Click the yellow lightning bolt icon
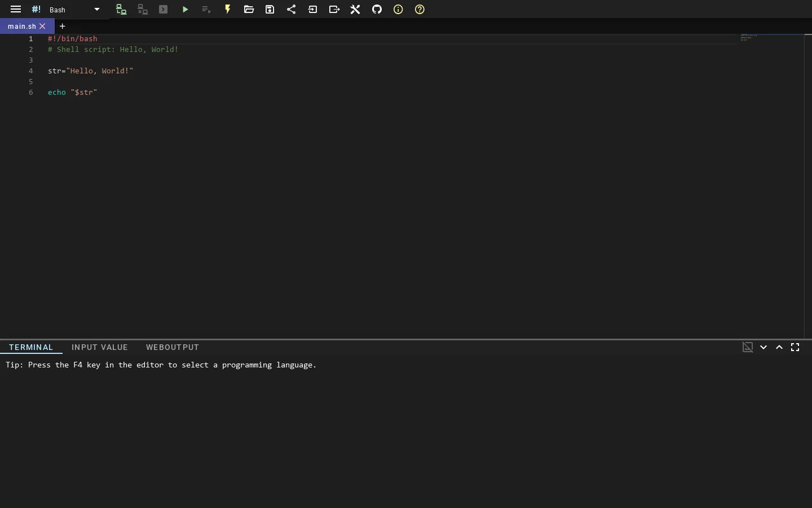This screenshot has height=508, width=812. (228, 10)
